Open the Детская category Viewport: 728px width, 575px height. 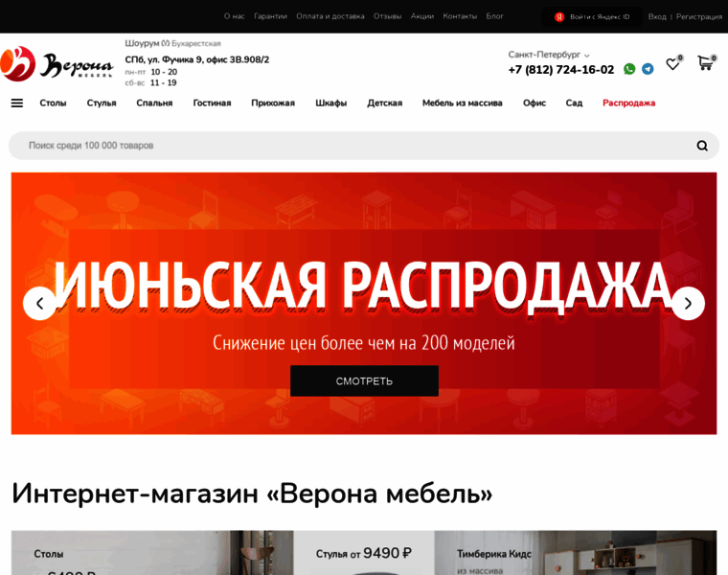click(384, 103)
